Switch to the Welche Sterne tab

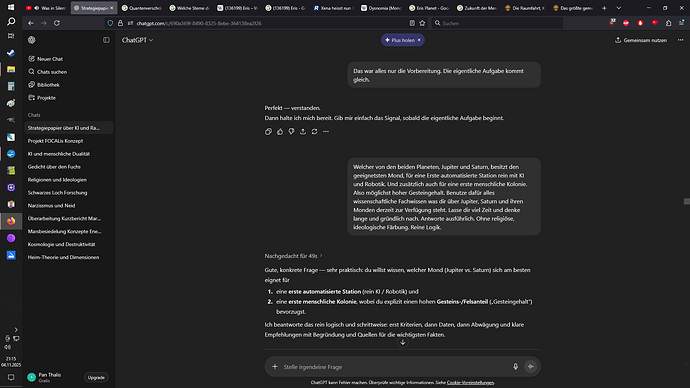(190, 8)
